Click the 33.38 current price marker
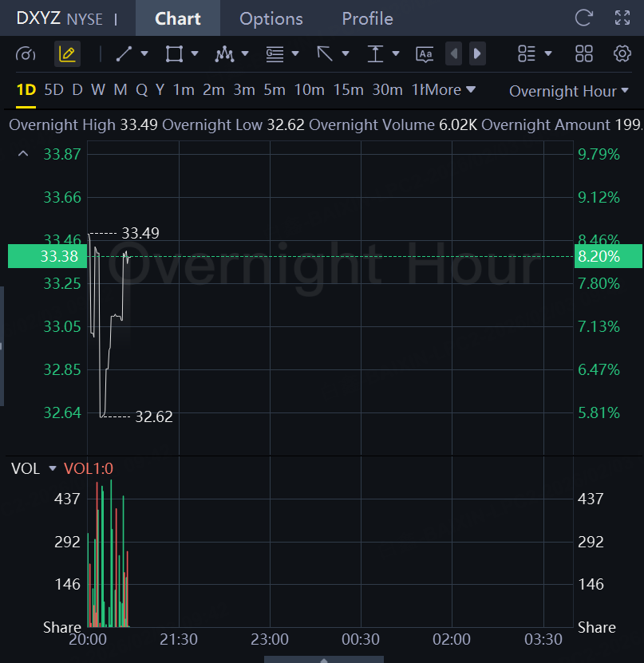The height and width of the screenshot is (663, 644). click(46, 256)
